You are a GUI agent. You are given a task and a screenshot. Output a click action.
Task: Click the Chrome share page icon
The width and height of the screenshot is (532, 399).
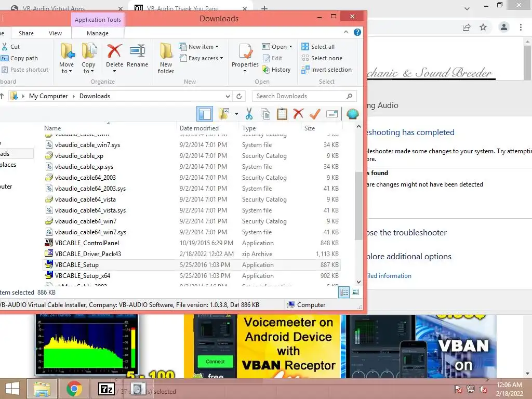pyautogui.click(x=467, y=28)
